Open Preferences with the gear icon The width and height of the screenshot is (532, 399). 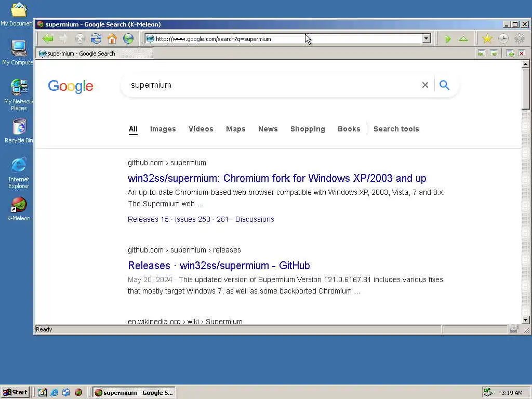tap(520, 38)
